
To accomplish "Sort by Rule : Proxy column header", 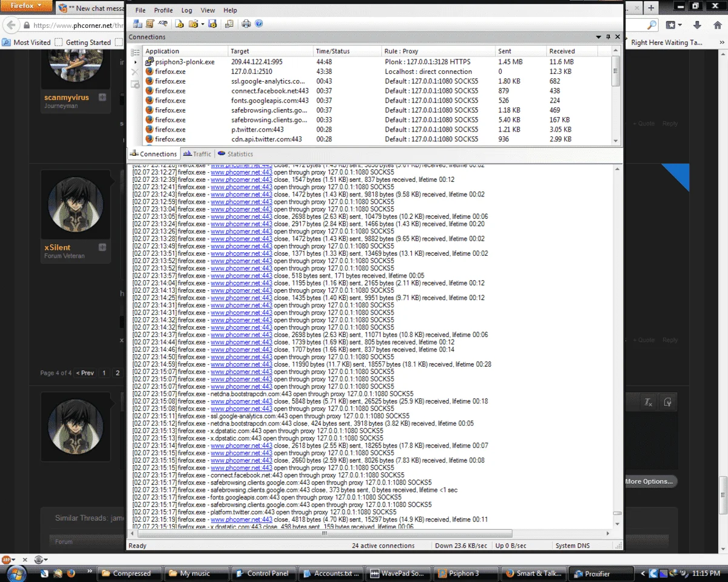I will [438, 52].
